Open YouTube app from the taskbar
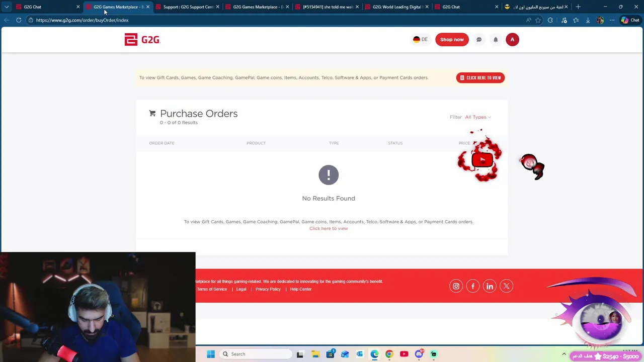This screenshot has height=362, width=644. pos(404,354)
